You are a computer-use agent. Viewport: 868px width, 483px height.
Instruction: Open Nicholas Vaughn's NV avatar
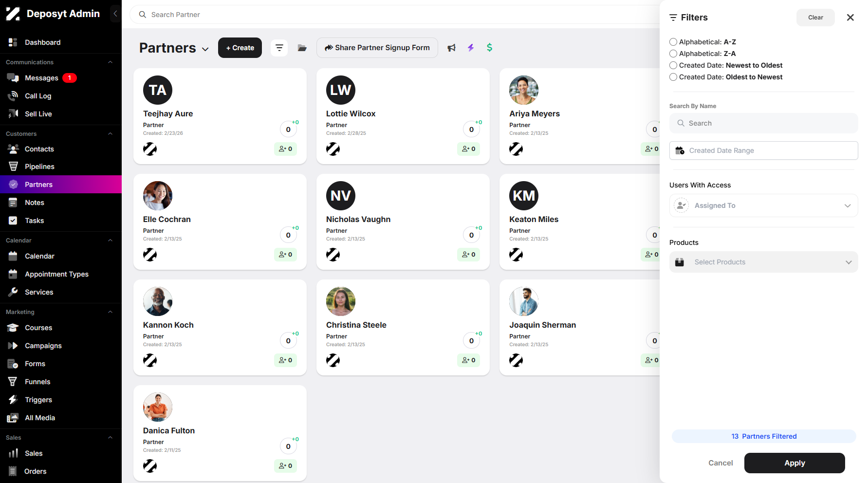click(x=341, y=196)
